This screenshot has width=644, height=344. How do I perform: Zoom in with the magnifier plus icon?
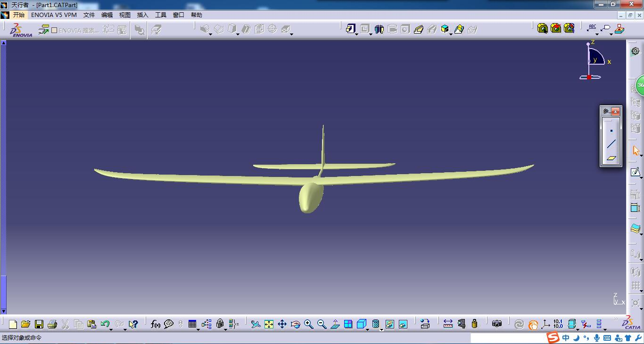[309, 324]
